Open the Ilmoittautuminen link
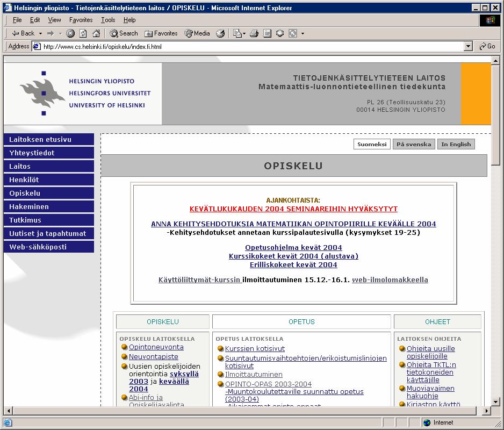This screenshot has height=430, width=504. (x=254, y=374)
